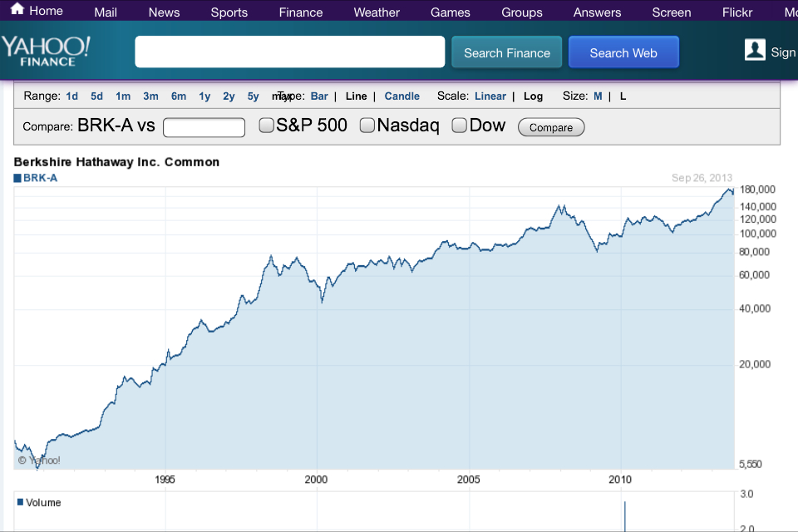Set chart range to 1y
Image resolution: width=798 pixels, height=532 pixels.
tap(204, 96)
